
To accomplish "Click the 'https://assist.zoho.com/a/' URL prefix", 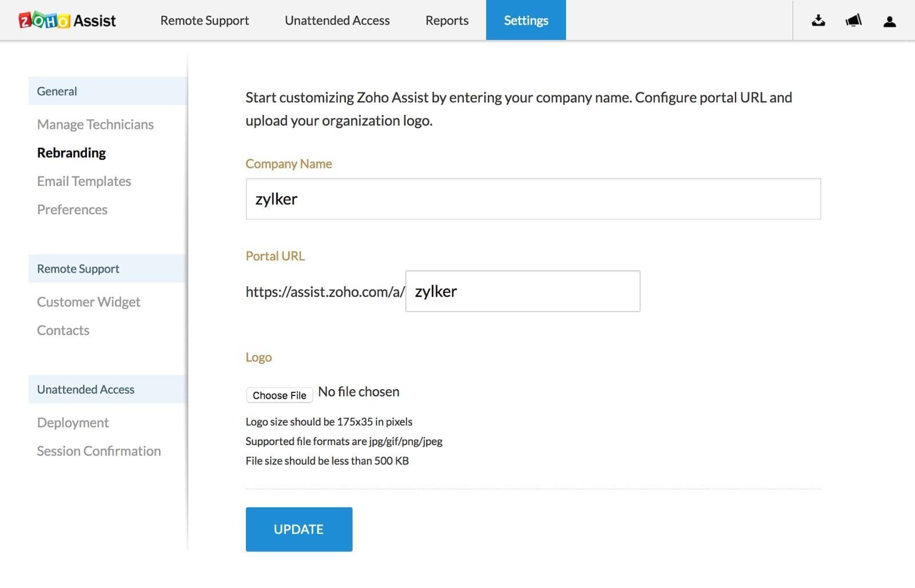I will coord(325,292).
